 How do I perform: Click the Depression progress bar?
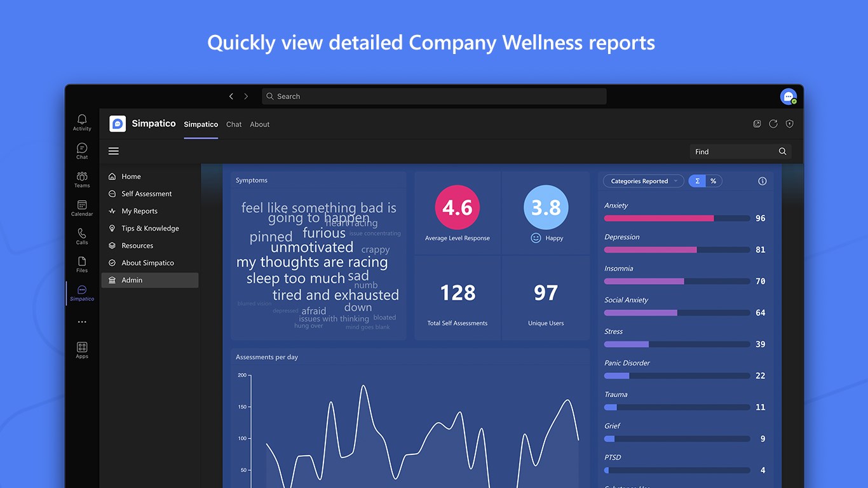[x=677, y=250]
